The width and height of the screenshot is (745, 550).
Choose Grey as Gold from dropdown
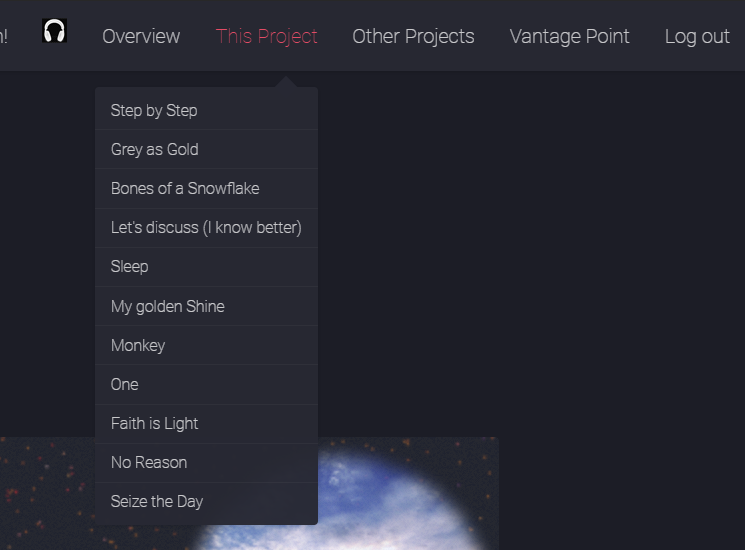pyautogui.click(x=154, y=149)
